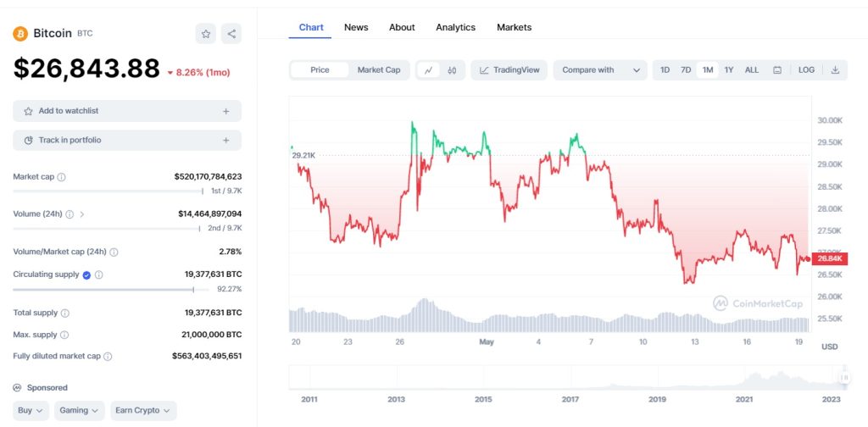The image size is (868, 427).
Task: Show Volume (24h) info icon
Action: 70,214
